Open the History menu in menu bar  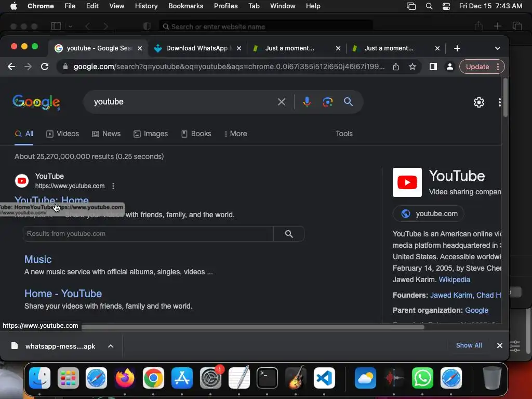tap(146, 6)
